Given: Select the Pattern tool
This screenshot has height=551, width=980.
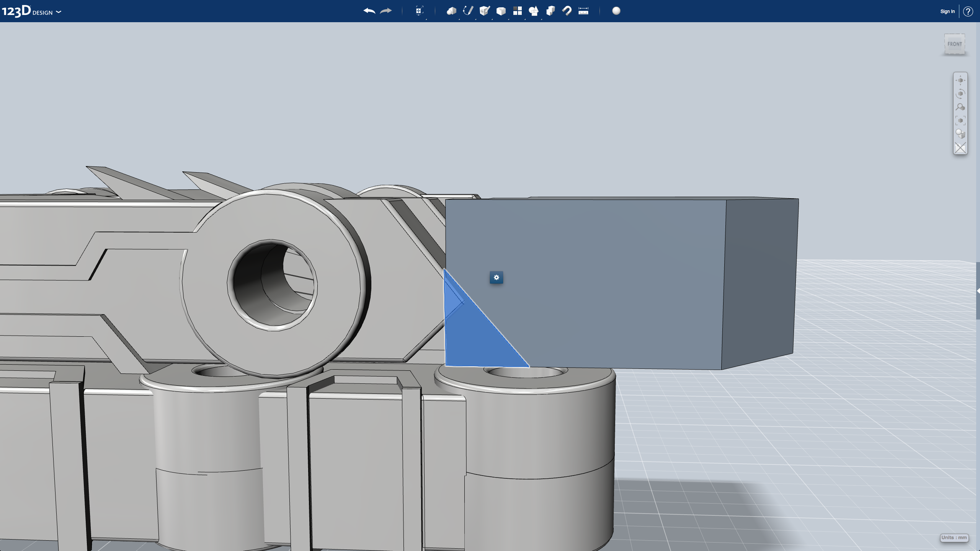Looking at the screenshot, I should pyautogui.click(x=518, y=11).
